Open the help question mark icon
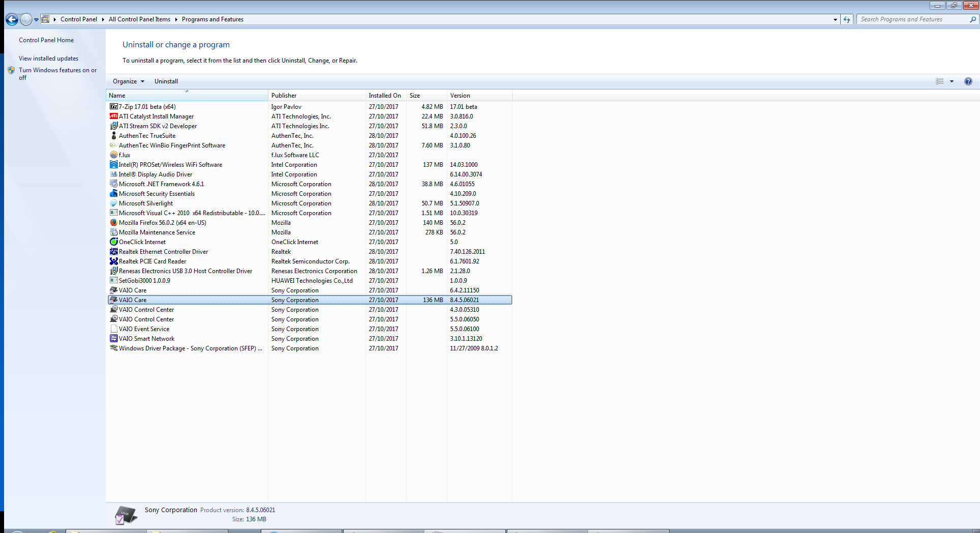The image size is (980, 533). [x=968, y=81]
